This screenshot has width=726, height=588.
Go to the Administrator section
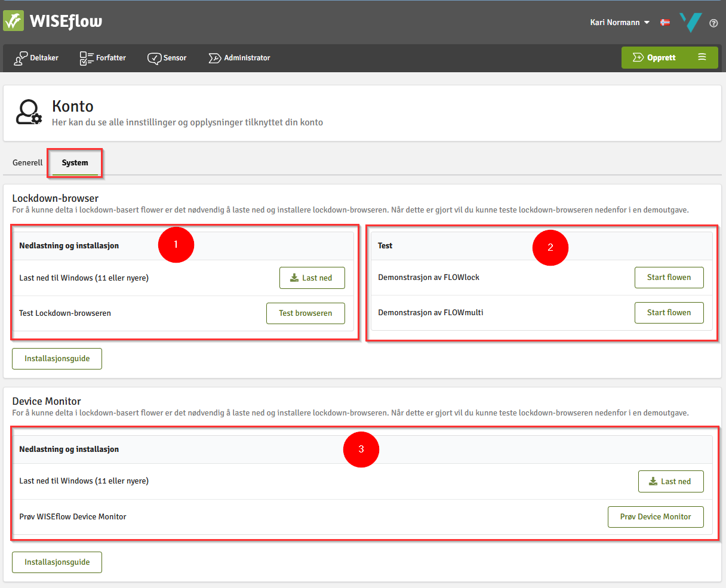pyautogui.click(x=239, y=58)
